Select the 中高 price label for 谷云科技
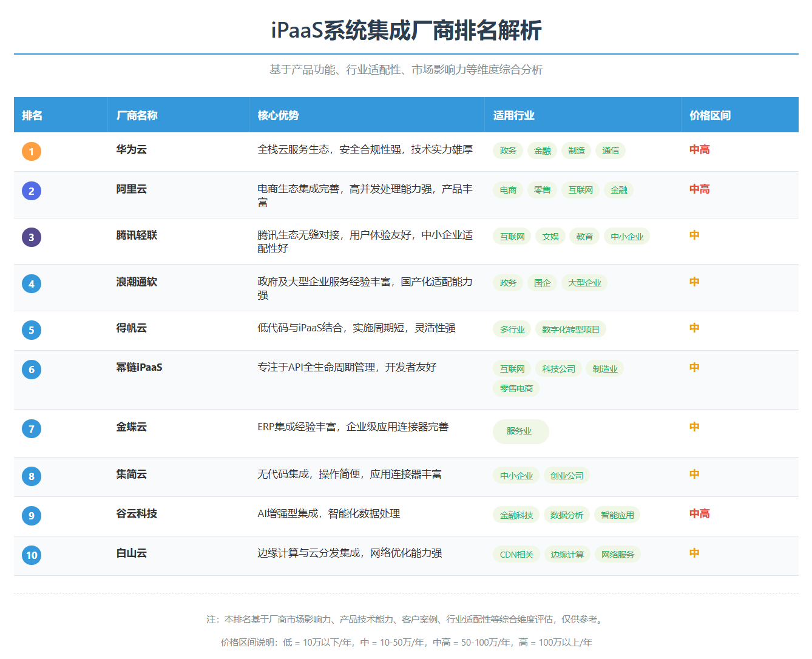The width and height of the screenshot is (812, 659). click(x=699, y=513)
